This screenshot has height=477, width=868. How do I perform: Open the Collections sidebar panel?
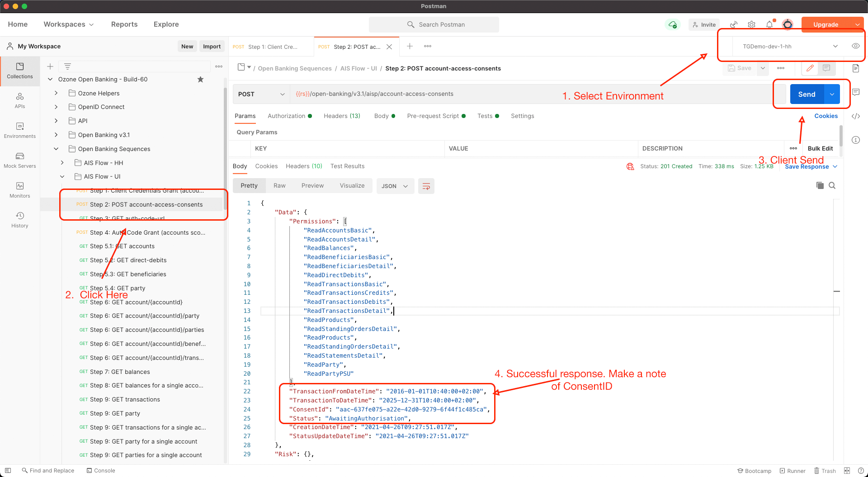pos(20,71)
